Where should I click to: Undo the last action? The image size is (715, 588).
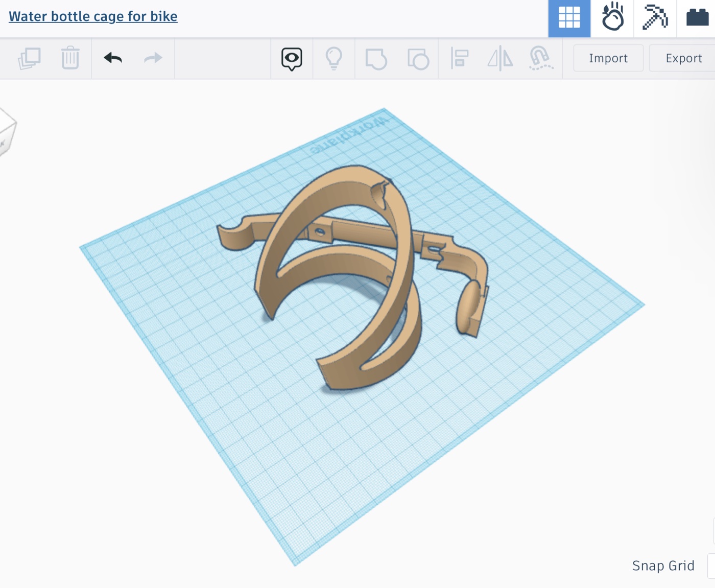click(113, 58)
